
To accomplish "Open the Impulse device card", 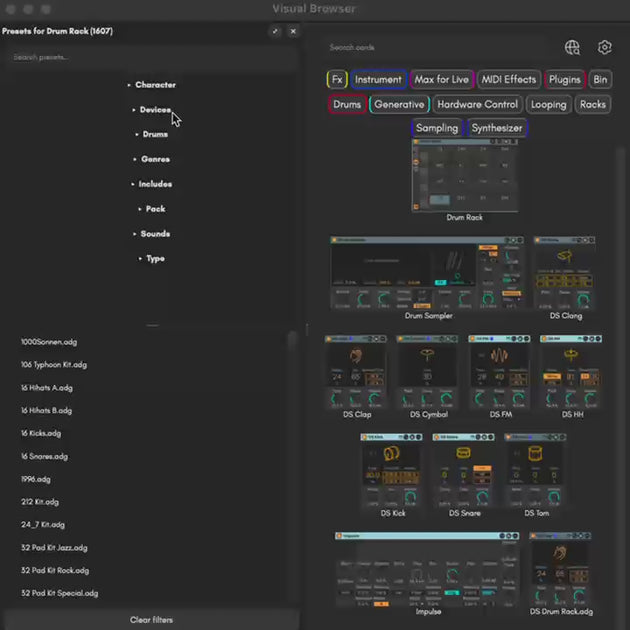I will 428,575.
